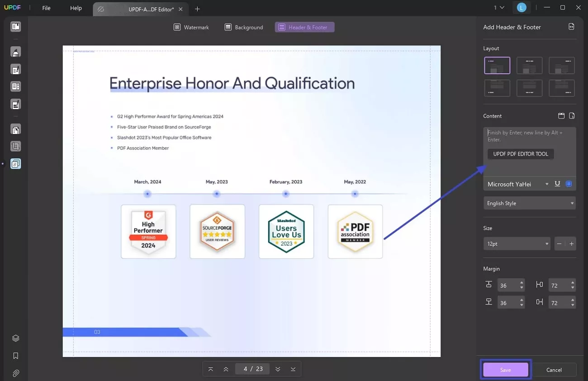Click the bottom margin field showing 36
This screenshot has height=381, width=588.
tap(508, 303)
